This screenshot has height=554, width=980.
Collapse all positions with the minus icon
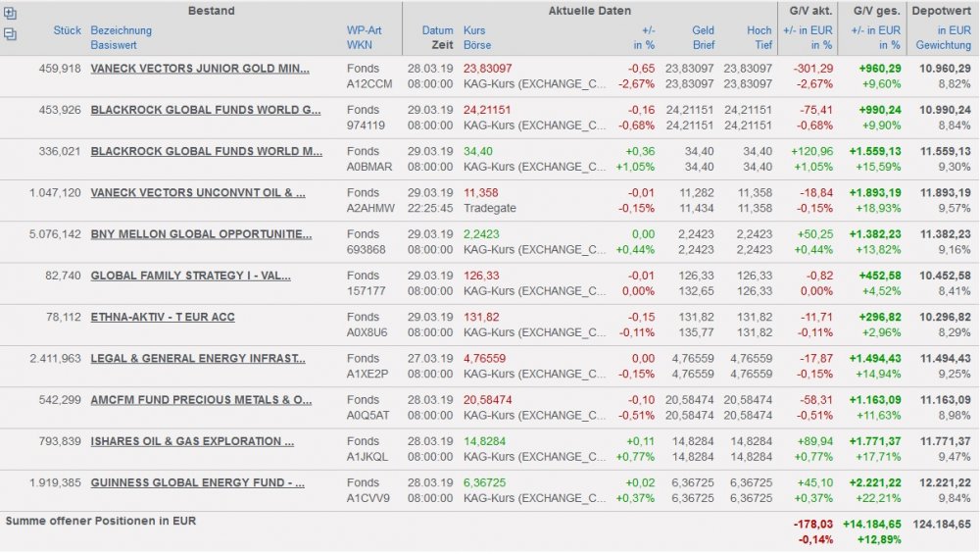[10, 34]
